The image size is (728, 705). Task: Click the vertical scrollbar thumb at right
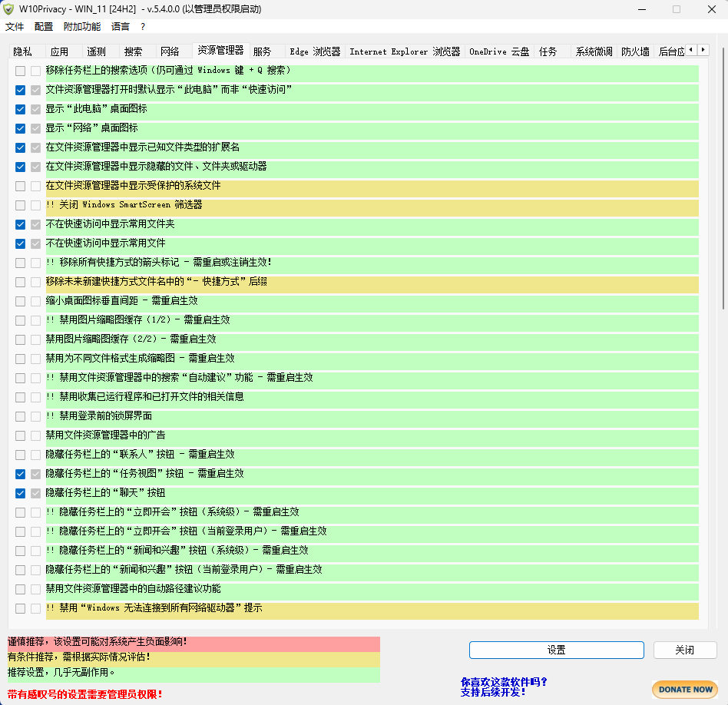coord(723,178)
